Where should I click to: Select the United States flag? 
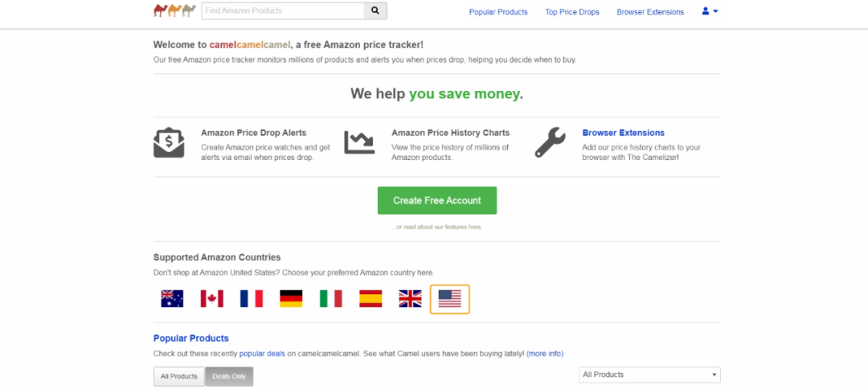[x=450, y=299]
